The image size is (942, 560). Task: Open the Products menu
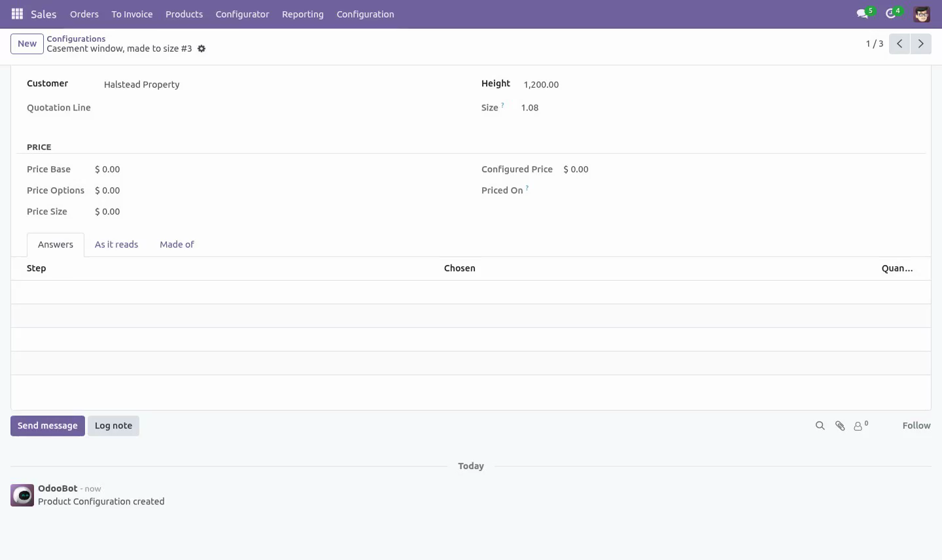point(184,14)
